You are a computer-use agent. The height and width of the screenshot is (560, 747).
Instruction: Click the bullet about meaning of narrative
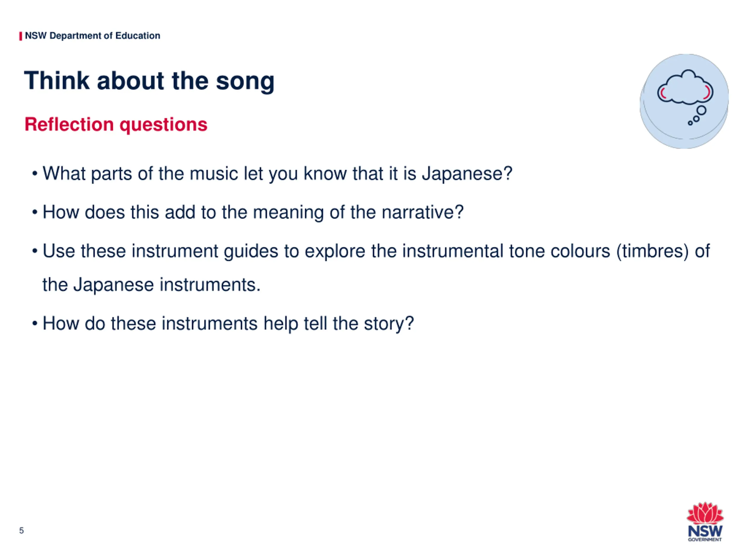coord(248,212)
